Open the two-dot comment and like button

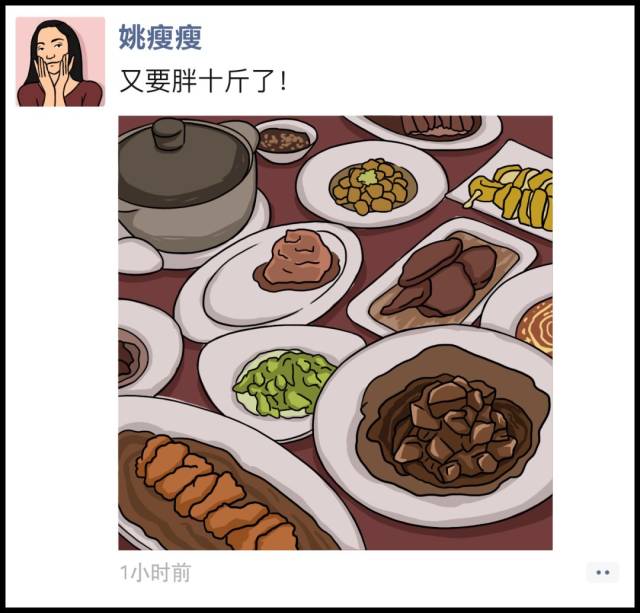[x=602, y=572]
